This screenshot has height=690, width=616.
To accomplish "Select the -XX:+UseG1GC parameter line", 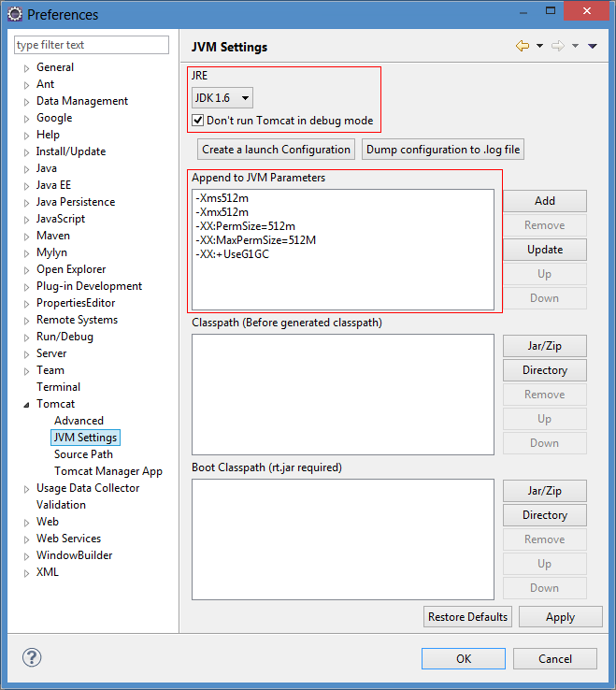I will tap(233, 254).
